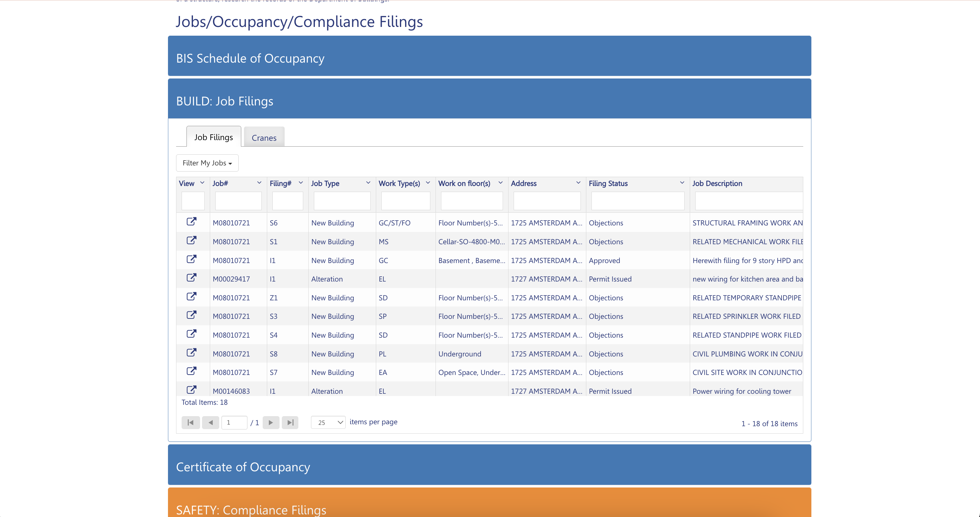
Task: Open Job Type column menu chevron
Action: tap(368, 183)
